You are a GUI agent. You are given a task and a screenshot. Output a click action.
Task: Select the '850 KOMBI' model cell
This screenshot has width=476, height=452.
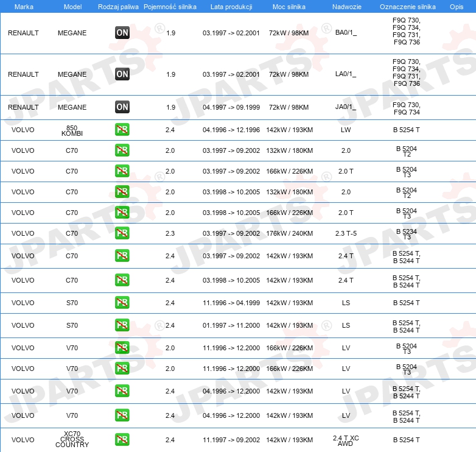tap(72, 130)
